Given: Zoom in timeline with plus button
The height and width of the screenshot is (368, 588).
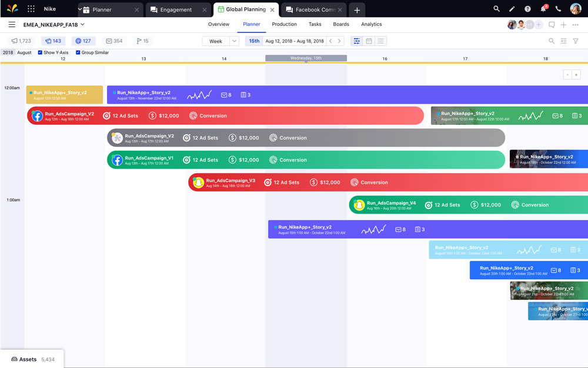Looking at the screenshot, I should pyautogui.click(x=576, y=74).
